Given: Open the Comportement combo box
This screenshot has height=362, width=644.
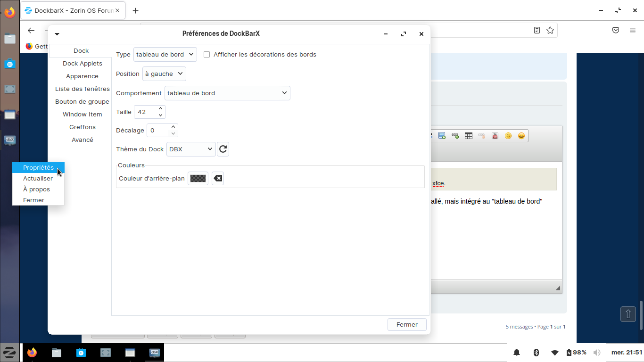Looking at the screenshot, I should coord(227,93).
